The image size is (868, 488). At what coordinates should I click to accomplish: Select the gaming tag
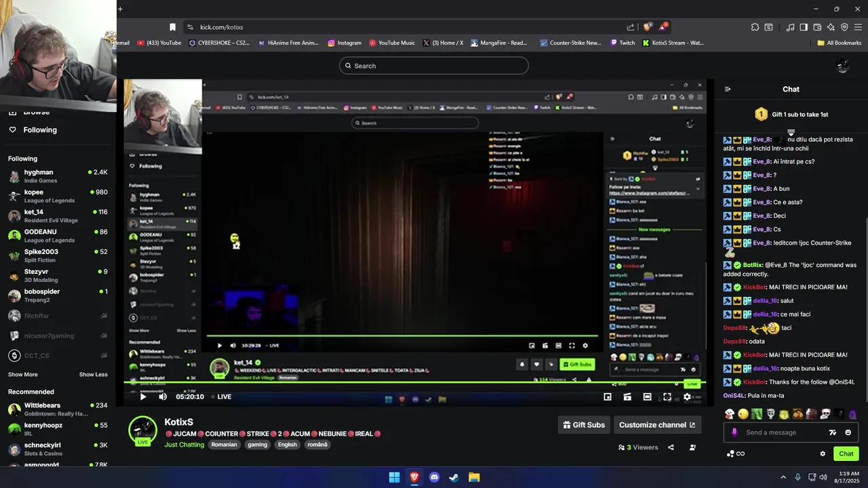[x=257, y=445]
